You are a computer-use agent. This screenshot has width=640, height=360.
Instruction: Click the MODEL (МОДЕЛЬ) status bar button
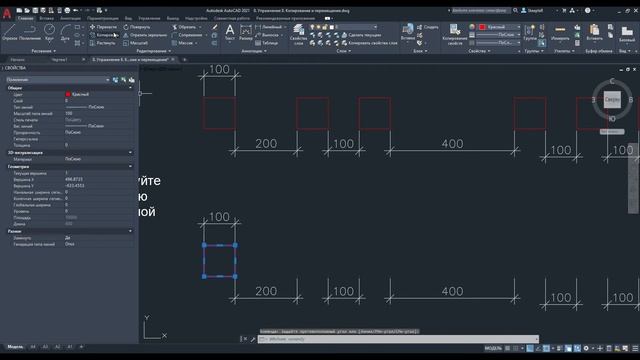(493, 348)
